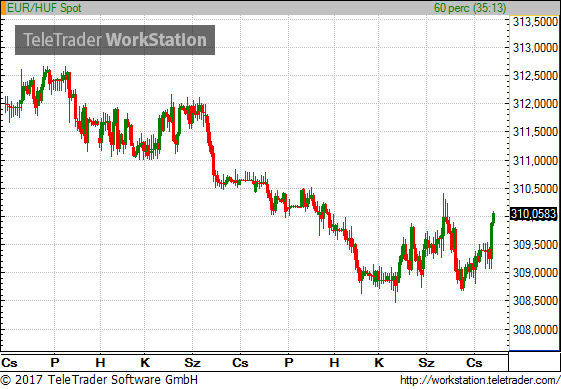Select the last Cs day marker on time axis
Screen dimensions: 561x389
[474, 363]
